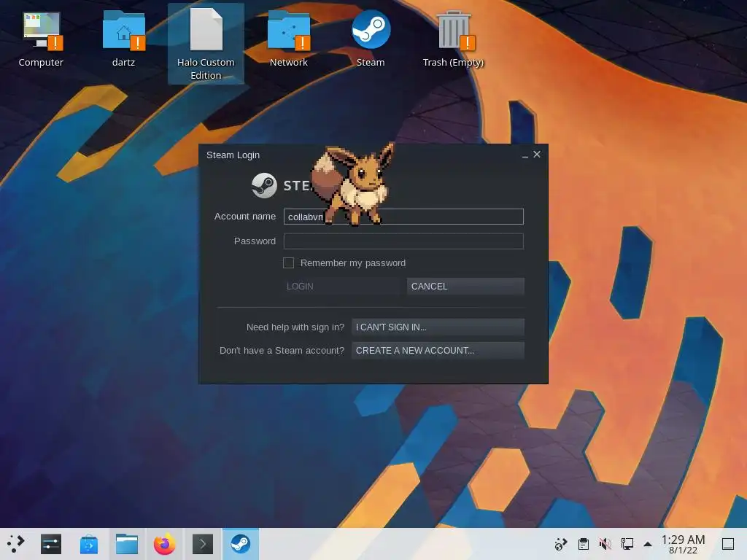Open the network connections tray icon
Screen dimensions: 747x560
(x=627, y=544)
